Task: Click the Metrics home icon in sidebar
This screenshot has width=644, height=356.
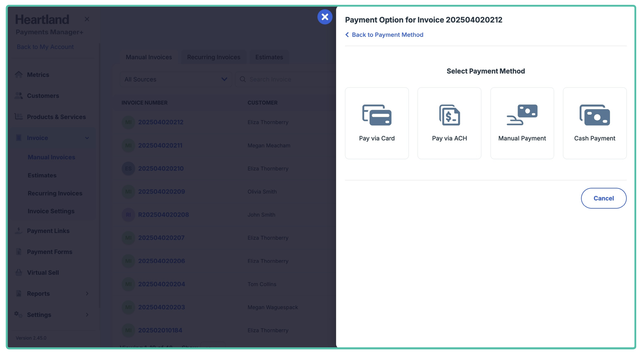Action: tap(18, 75)
